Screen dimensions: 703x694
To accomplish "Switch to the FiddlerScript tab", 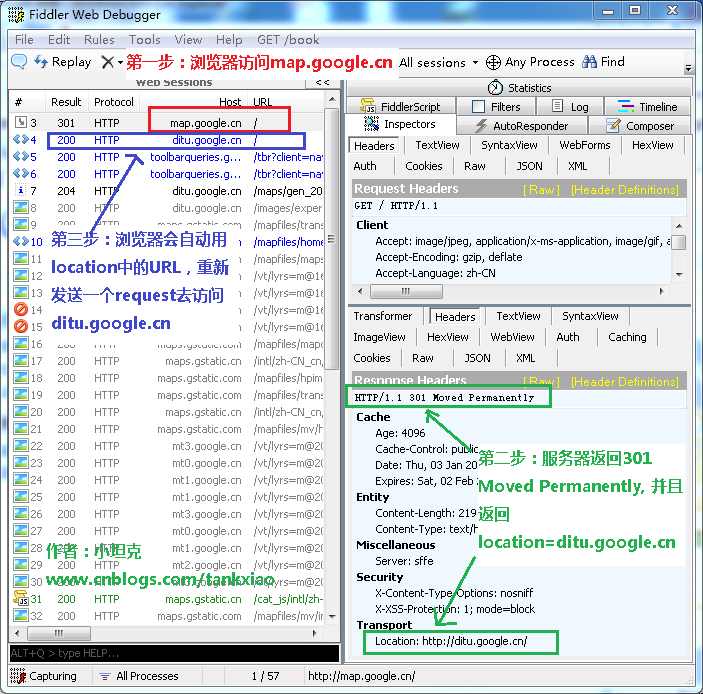I will [x=401, y=107].
